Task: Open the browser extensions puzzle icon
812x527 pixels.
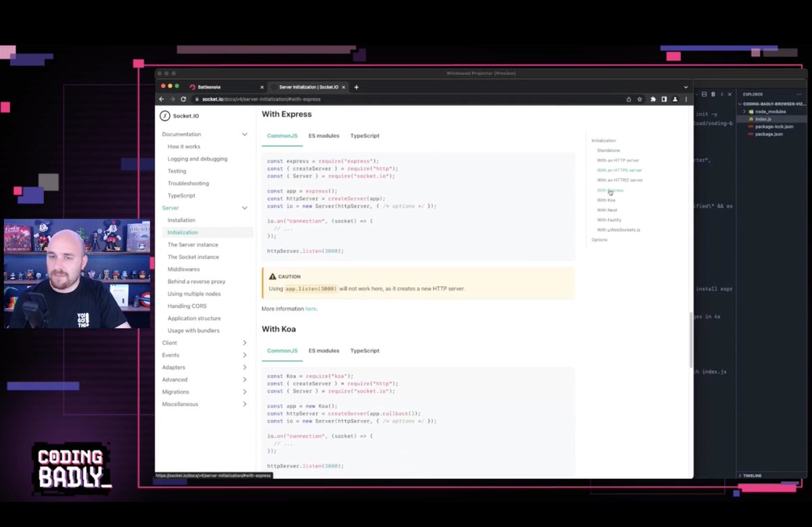Action: [653, 99]
